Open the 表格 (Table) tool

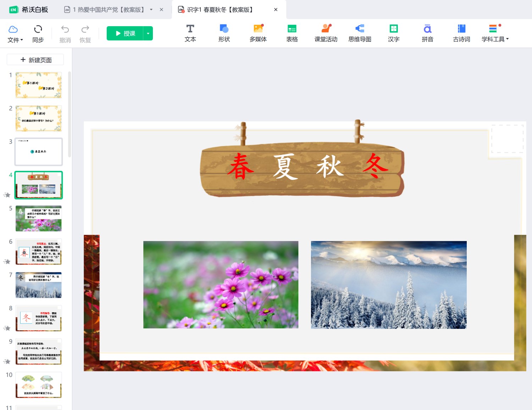[x=292, y=33]
